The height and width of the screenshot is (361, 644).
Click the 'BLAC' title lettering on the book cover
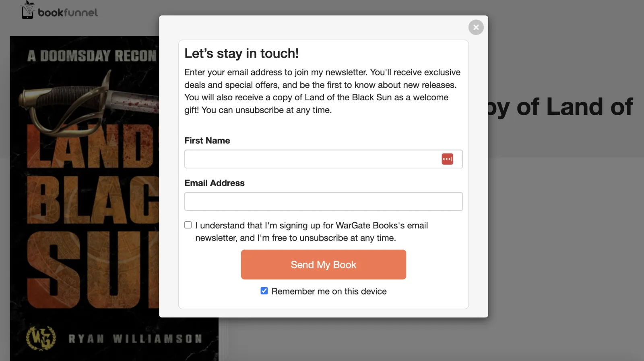point(93,199)
